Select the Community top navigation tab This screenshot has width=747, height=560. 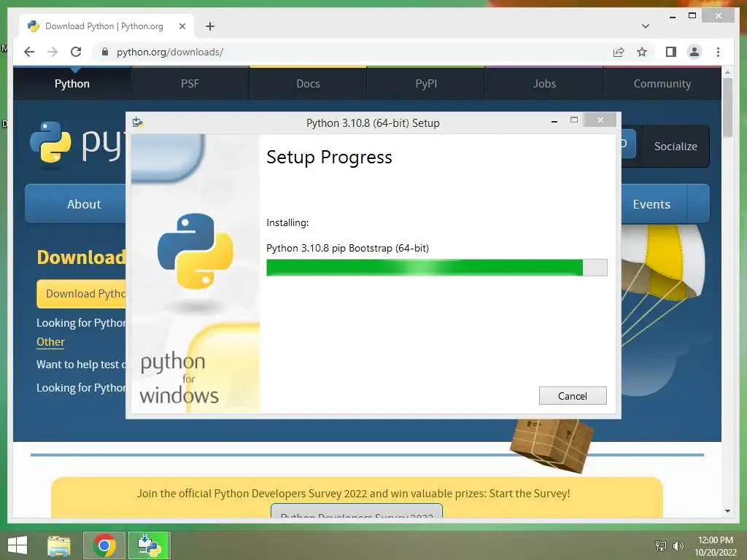click(x=662, y=84)
